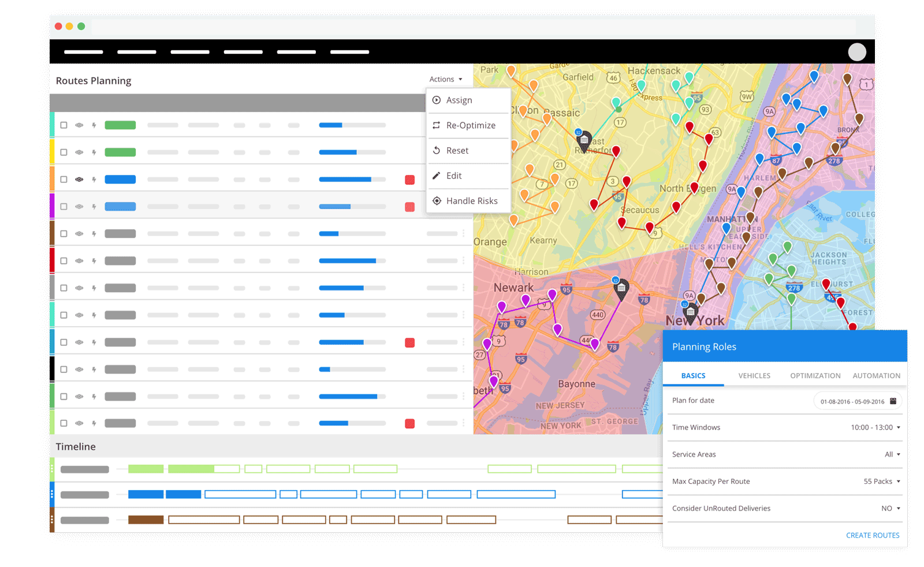The height and width of the screenshot is (567, 924).
Task: Open the calendar icon in Plan for date
Action: point(893,401)
